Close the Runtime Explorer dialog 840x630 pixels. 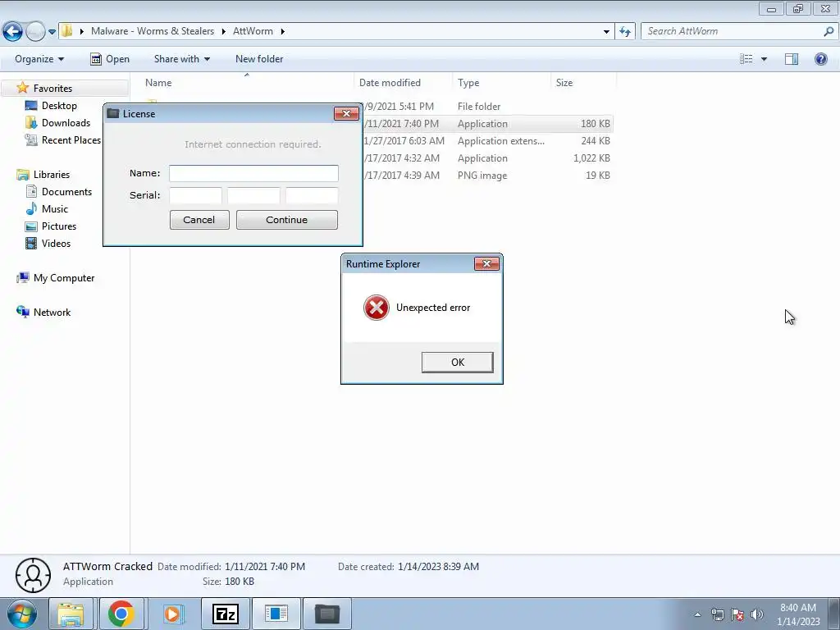(486, 263)
